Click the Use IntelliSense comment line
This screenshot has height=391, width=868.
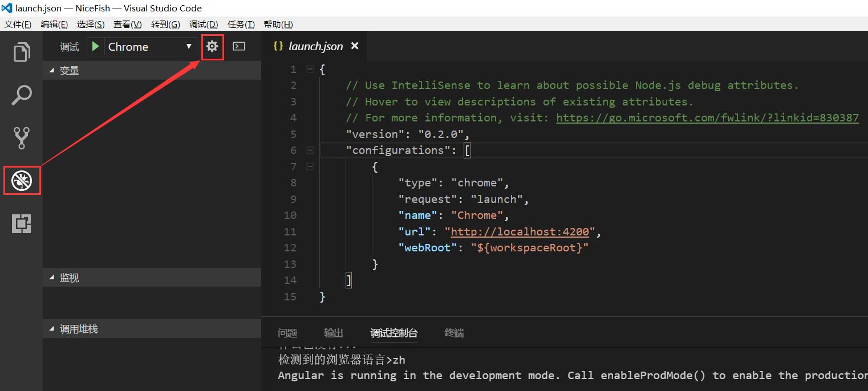(572, 85)
